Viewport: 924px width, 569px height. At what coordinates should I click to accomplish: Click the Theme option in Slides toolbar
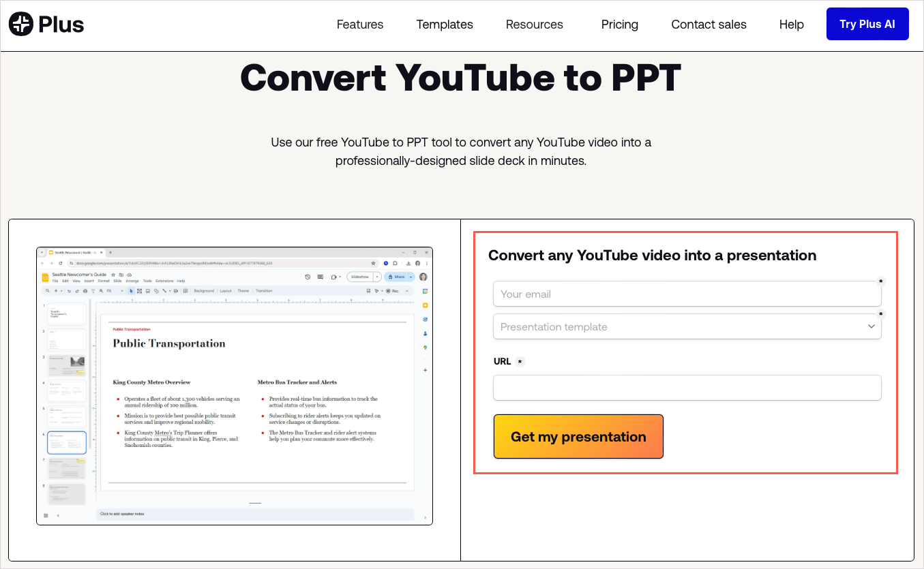pyautogui.click(x=243, y=291)
